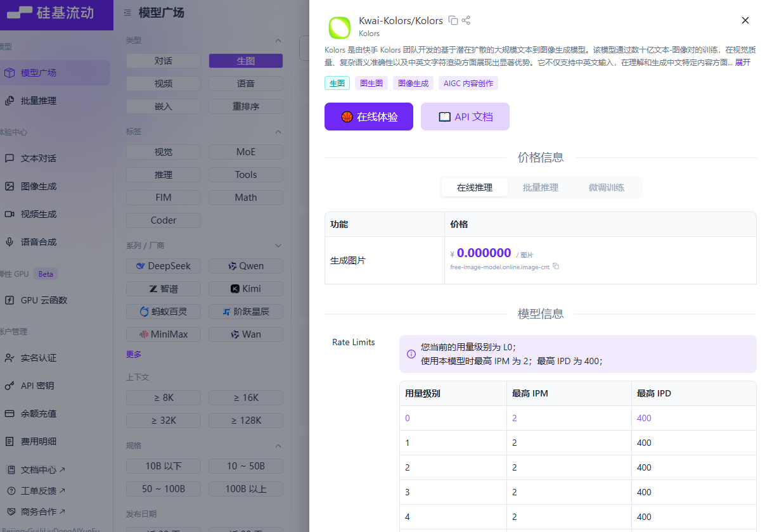Screen dimensions: 772x532
Task: Click the share icon beside model name
Action: (x=466, y=20)
